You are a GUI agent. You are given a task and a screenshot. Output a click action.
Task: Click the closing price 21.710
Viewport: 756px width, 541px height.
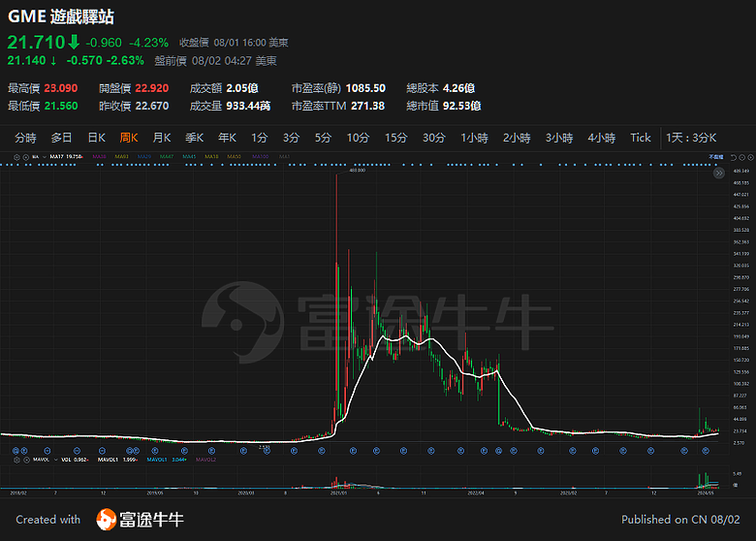[x=36, y=43]
